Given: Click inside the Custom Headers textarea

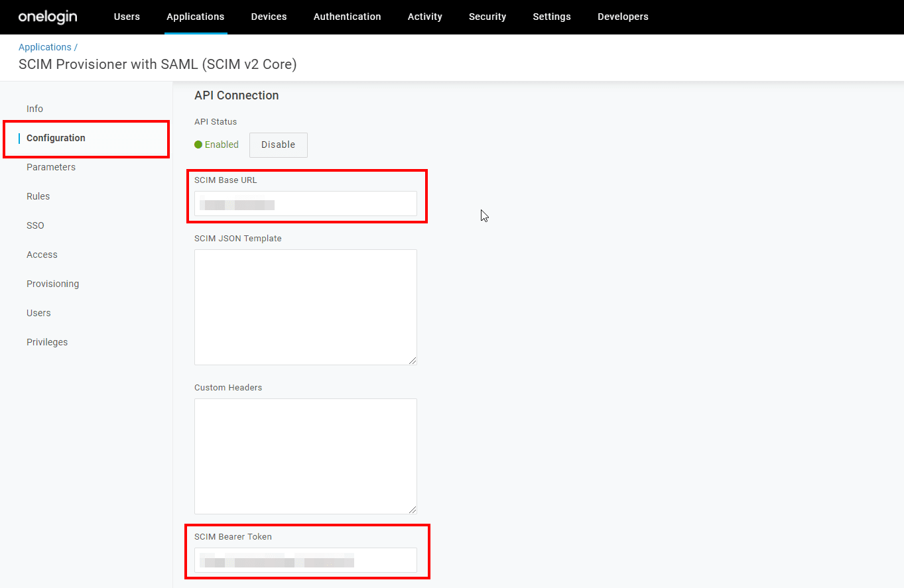Looking at the screenshot, I should tap(305, 456).
